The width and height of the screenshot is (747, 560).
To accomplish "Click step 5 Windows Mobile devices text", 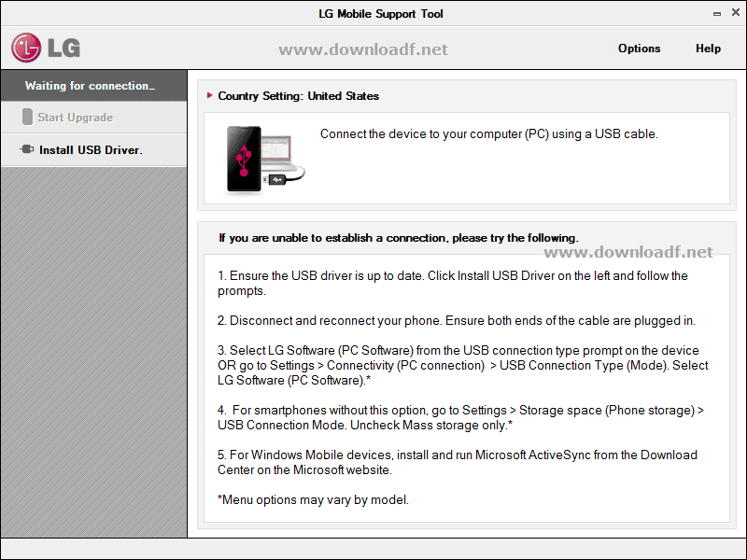I will click(x=458, y=462).
